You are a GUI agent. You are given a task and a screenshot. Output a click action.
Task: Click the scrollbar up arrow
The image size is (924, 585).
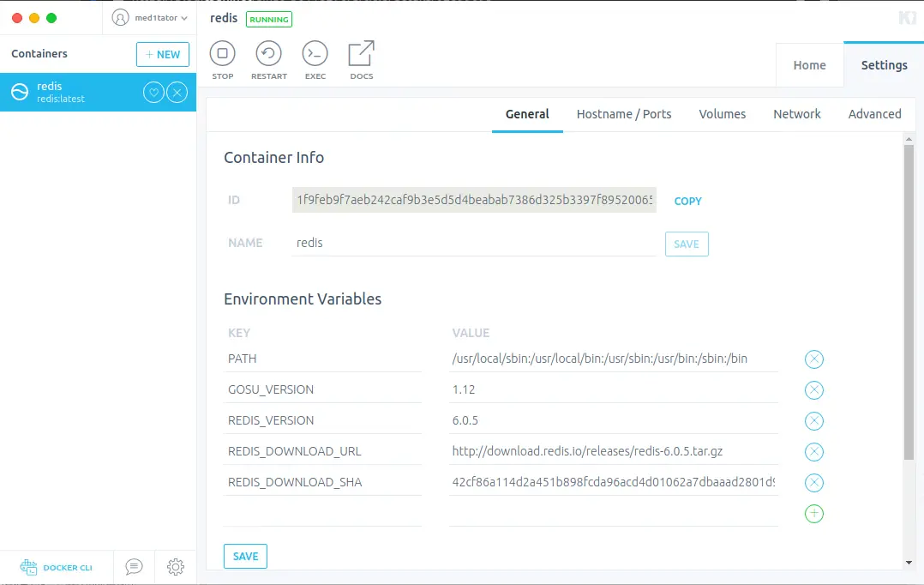(909, 139)
